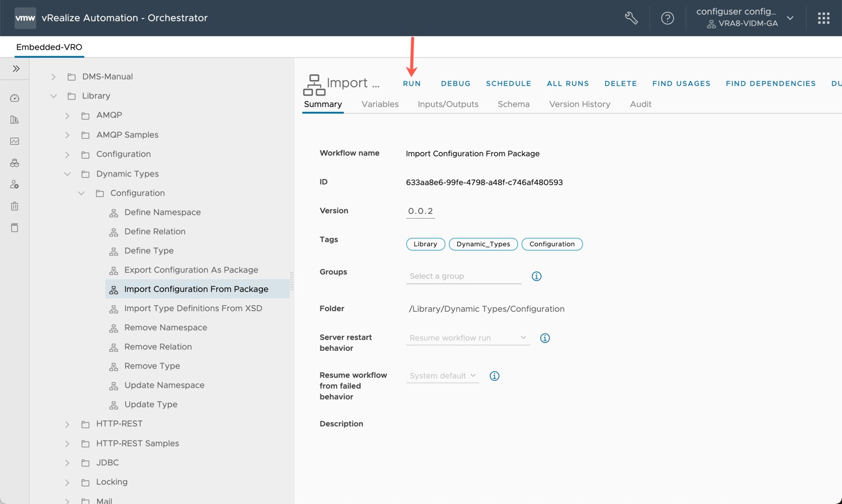Open the Resume workflow System default dropdown
This screenshot has width=842, height=504.
click(443, 376)
